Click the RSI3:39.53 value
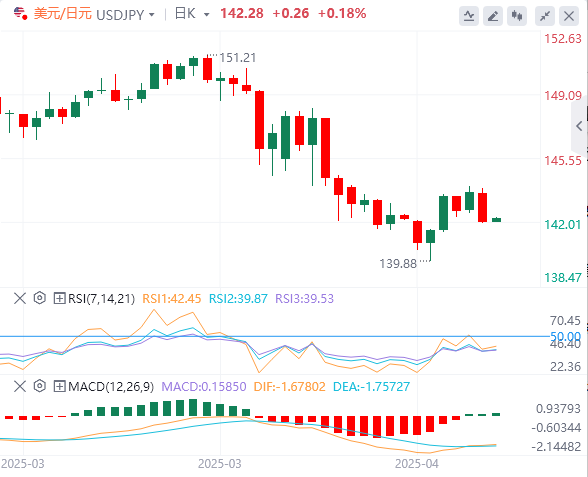This screenshot has width=588, height=477. [x=304, y=298]
